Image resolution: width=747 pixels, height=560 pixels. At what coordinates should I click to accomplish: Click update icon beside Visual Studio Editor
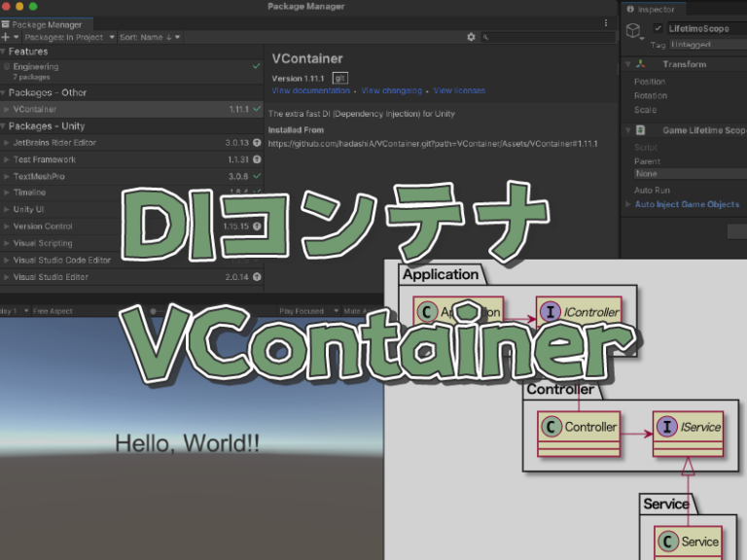(257, 277)
